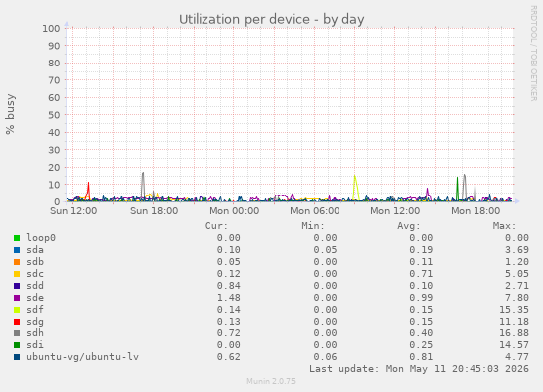Click the sde average value 0.99
This screenshot has width=543, height=392.
coord(421,298)
